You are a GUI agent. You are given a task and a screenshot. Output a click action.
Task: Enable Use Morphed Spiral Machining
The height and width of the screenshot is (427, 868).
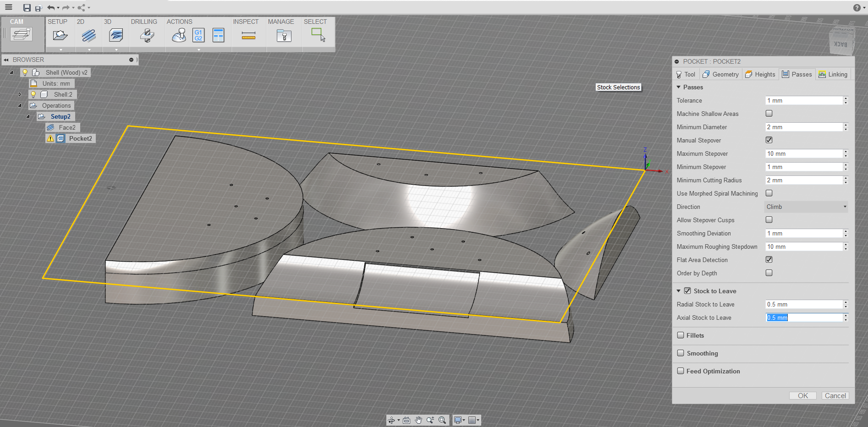[769, 193]
